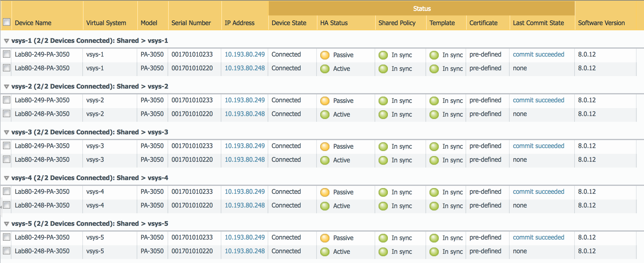Screen dimensions: 644x263
Task: Click Shared Policy sync icon for vsys-1 Lab80-248
Action: tap(383, 69)
